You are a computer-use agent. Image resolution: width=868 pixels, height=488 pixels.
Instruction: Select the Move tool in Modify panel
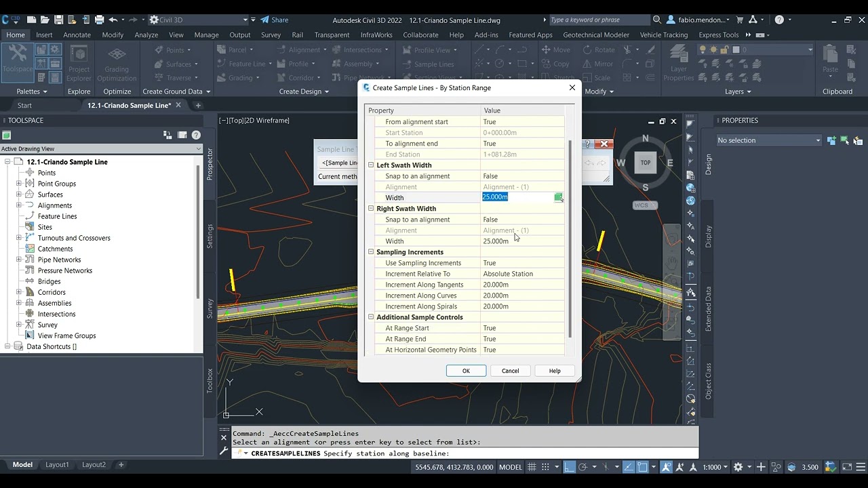(555, 49)
